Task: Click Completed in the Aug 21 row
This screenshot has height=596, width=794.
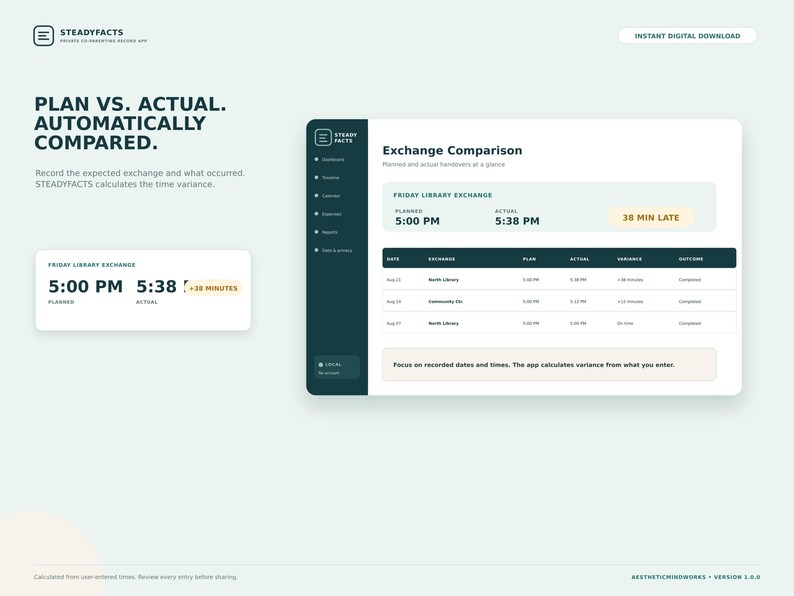Action: pos(690,280)
